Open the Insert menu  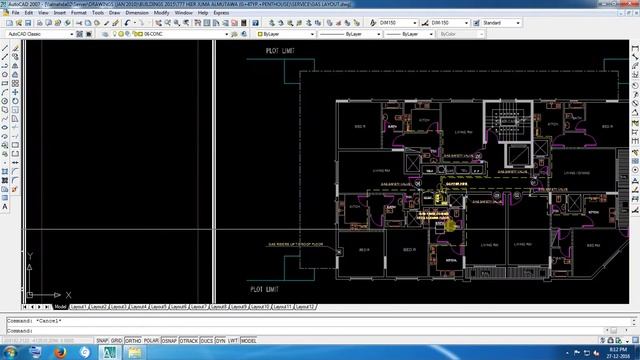[60, 13]
